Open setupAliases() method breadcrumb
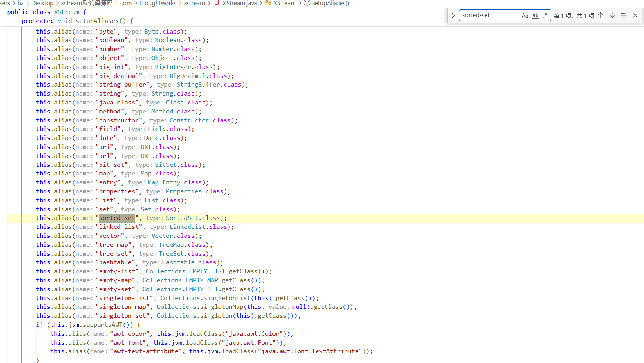Viewport: 644px width, 363px height. [x=331, y=3]
